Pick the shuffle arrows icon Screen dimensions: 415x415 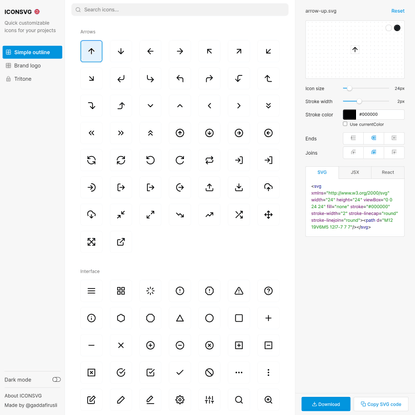point(239,215)
